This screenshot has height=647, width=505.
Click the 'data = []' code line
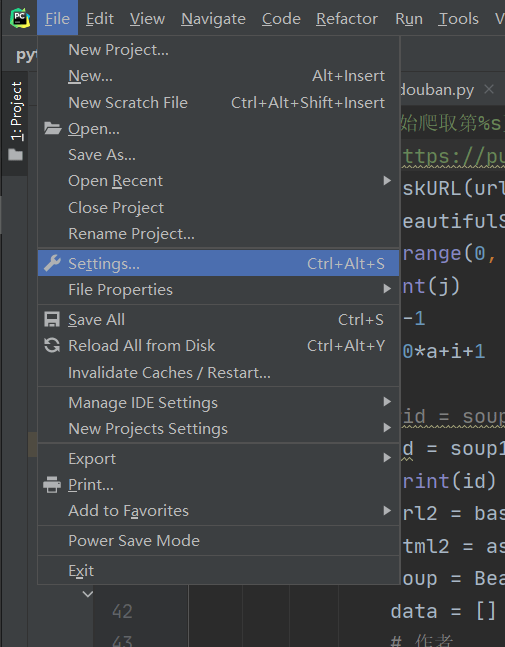coord(443,611)
